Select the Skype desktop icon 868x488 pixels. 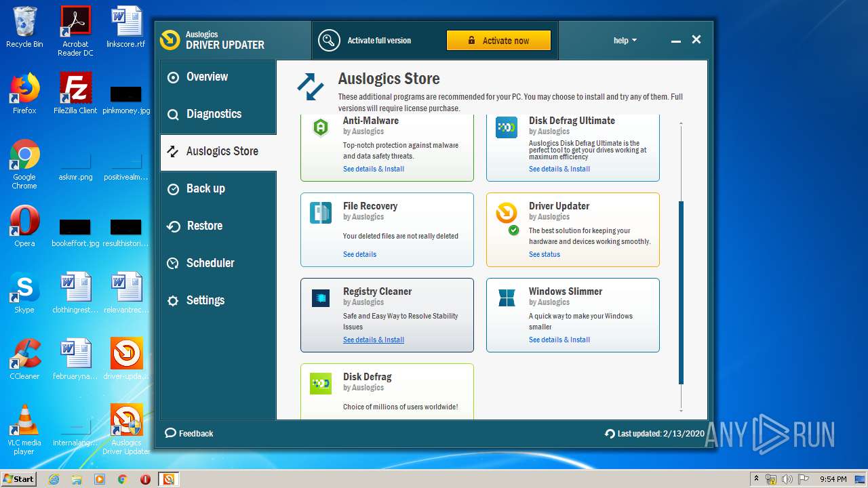point(24,292)
